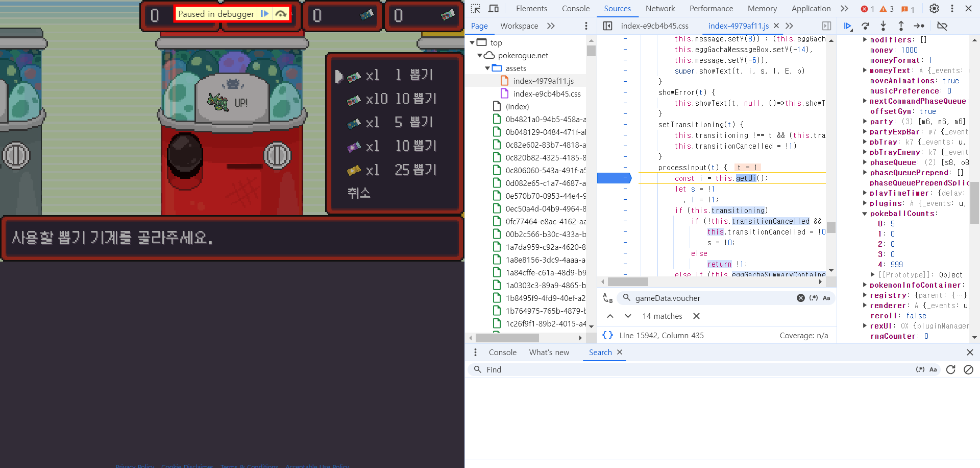Screen dimensions: 980x468
Task: Go to next search match
Action: tap(628, 316)
